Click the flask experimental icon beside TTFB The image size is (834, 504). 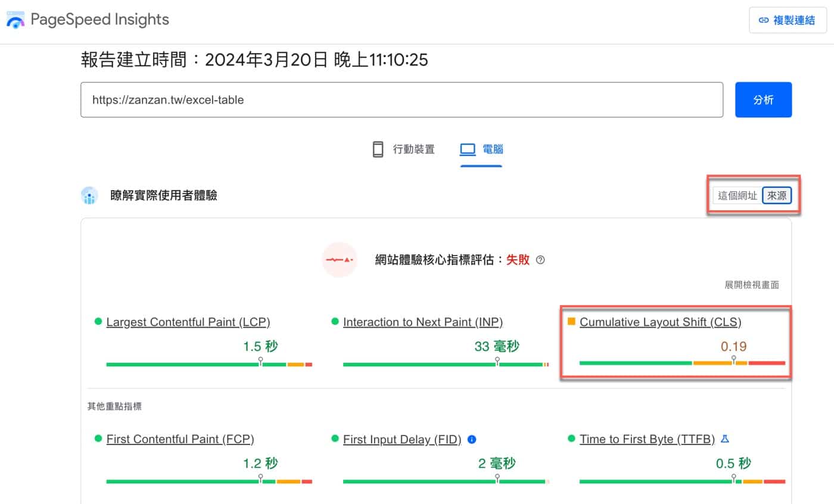724,439
